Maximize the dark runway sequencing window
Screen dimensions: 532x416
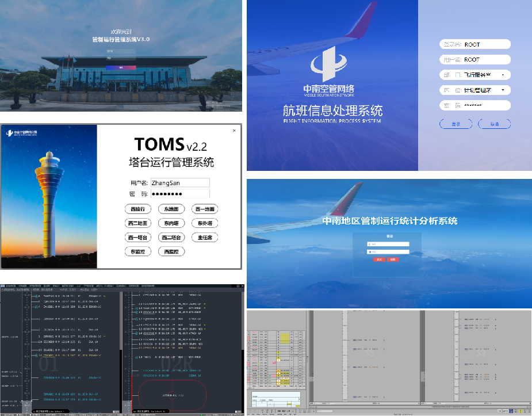(x=238, y=286)
